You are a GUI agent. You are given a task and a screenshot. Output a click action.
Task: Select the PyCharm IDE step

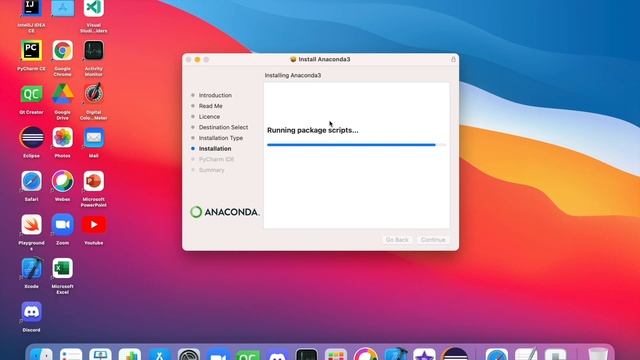(216, 159)
